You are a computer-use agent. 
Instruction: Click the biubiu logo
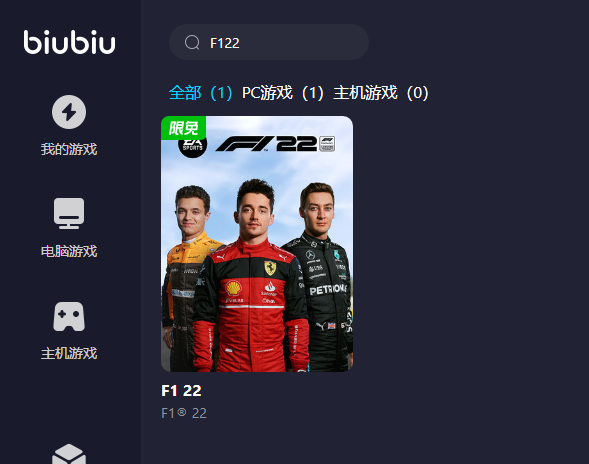pos(69,42)
